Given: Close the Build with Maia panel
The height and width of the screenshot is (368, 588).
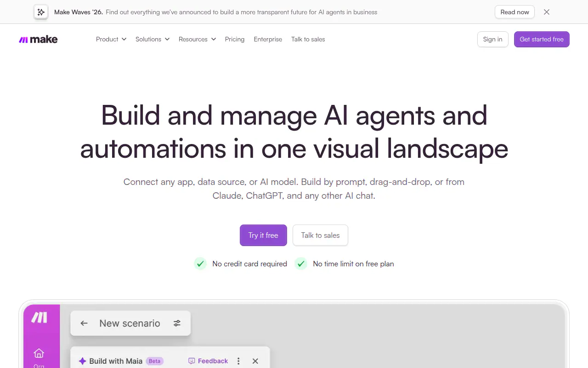Looking at the screenshot, I should [255, 361].
